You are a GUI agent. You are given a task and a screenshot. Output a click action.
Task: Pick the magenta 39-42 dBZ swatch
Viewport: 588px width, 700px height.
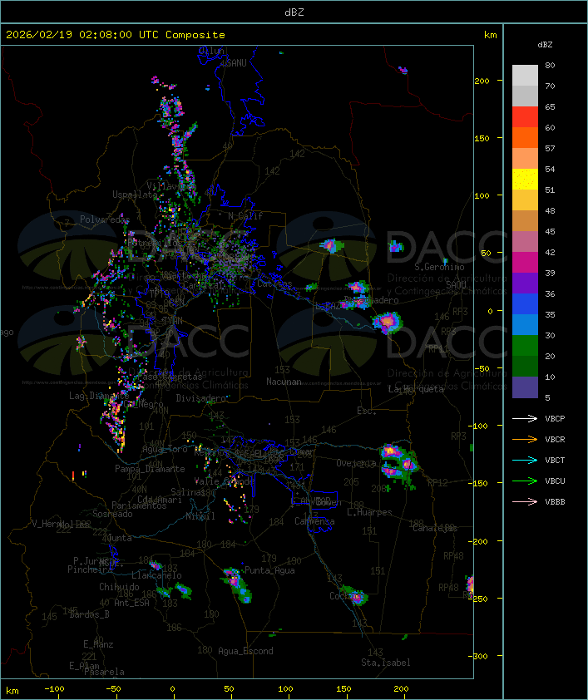tap(525, 262)
